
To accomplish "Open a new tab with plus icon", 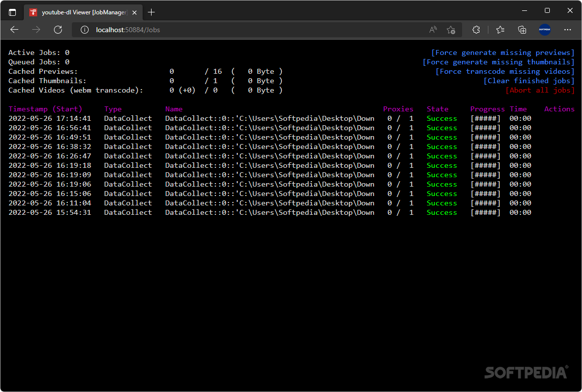I will point(151,12).
